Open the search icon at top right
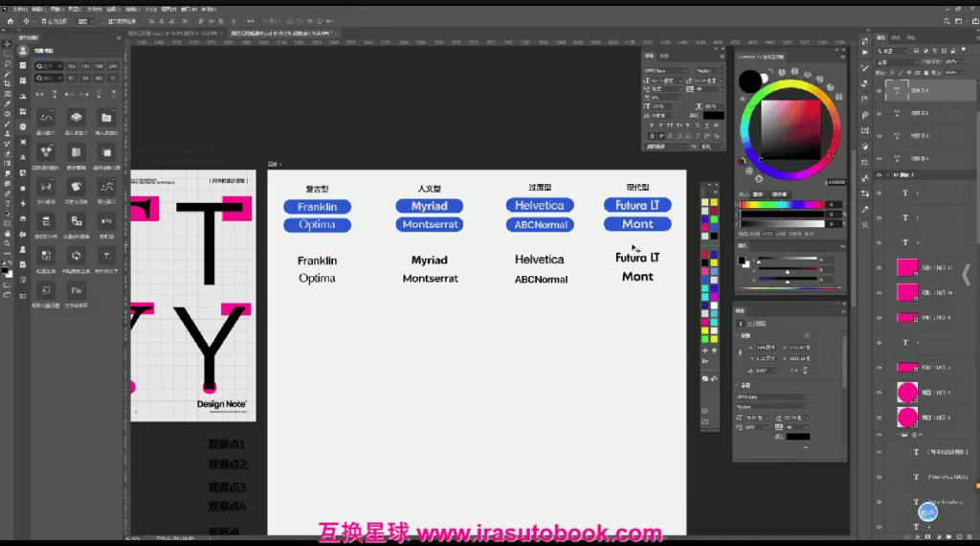The width and height of the screenshot is (980, 546). click(947, 21)
